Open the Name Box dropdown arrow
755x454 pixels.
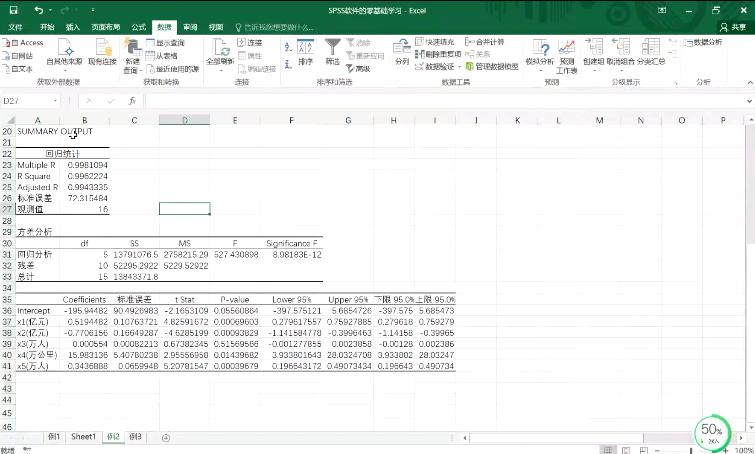coord(56,101)
